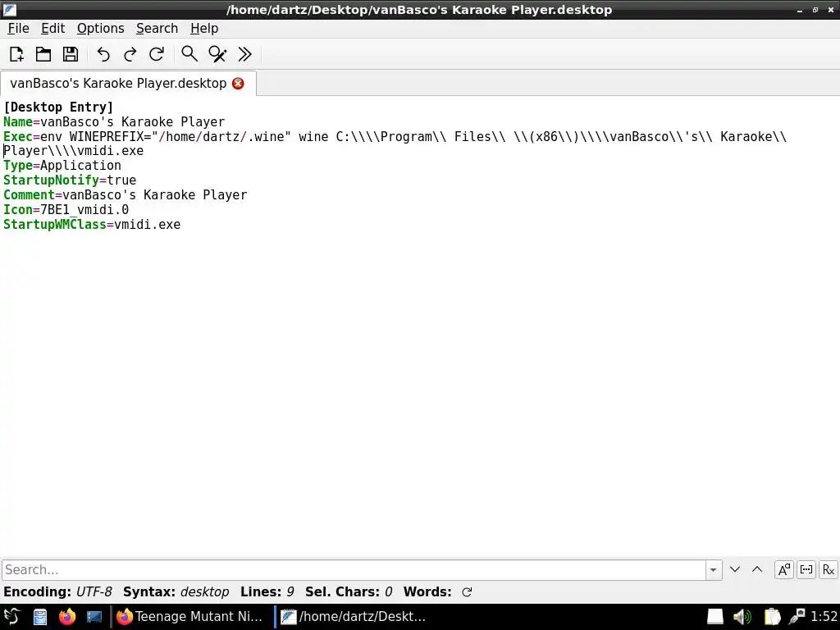Find previous match with up arrow
This screenshot has height=630, width=840.
(x=757, y=569)
